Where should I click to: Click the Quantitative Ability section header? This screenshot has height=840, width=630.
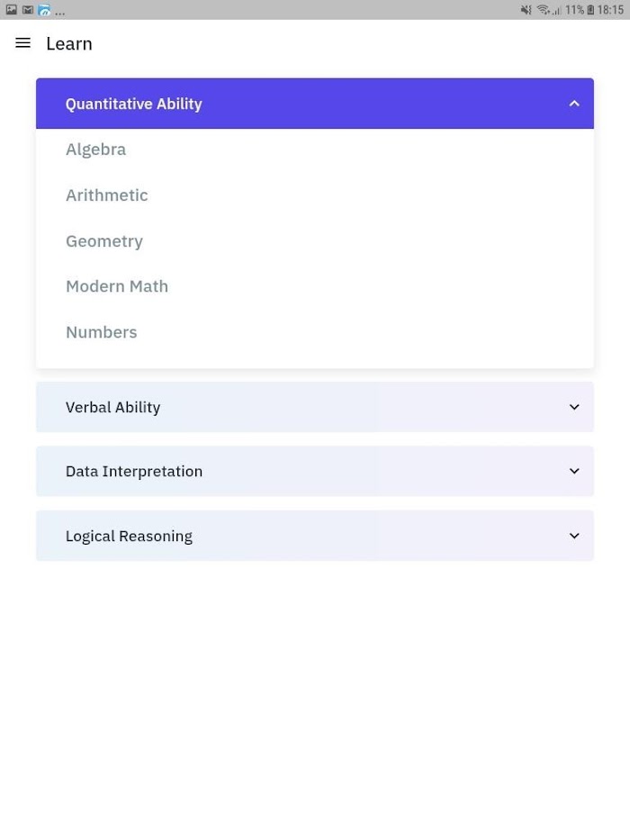[x=315, y=104]
